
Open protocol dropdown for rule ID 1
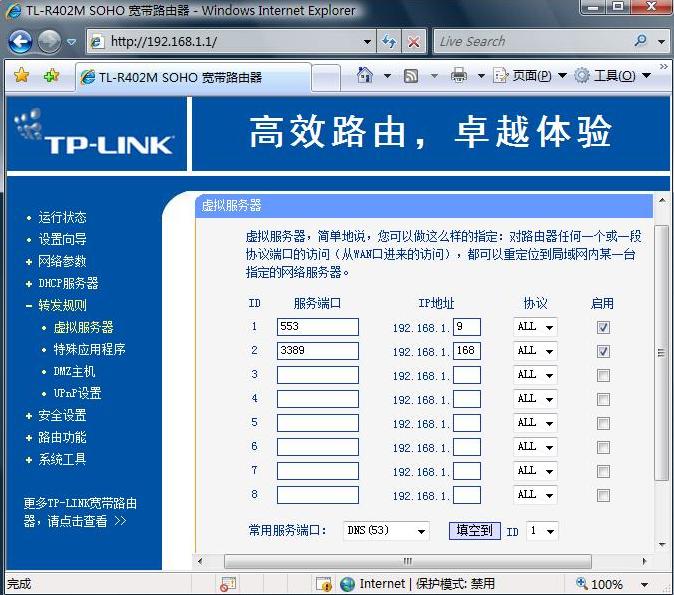(535, 327)
